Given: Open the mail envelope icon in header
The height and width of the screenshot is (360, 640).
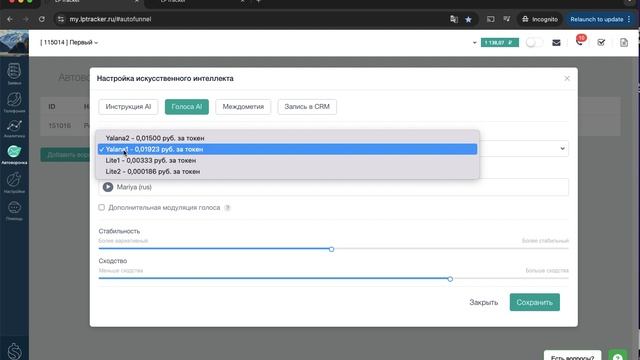Looking at the screenshot, I should [556, 42].
